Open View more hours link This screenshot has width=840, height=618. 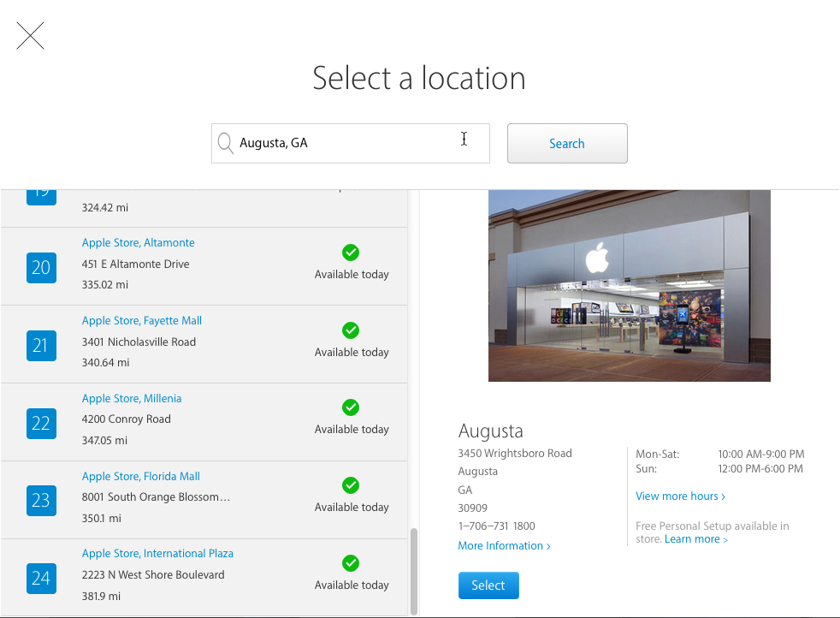(680, 496)
